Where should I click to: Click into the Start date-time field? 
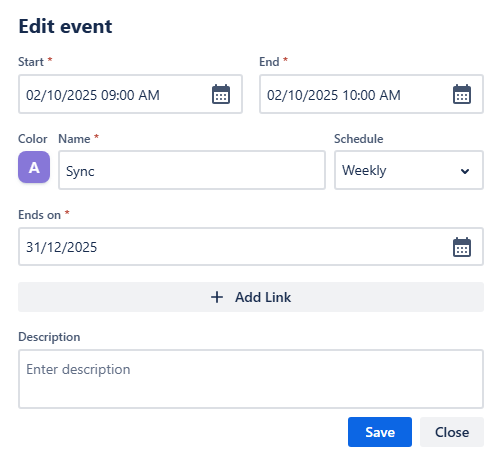(130, 94)
